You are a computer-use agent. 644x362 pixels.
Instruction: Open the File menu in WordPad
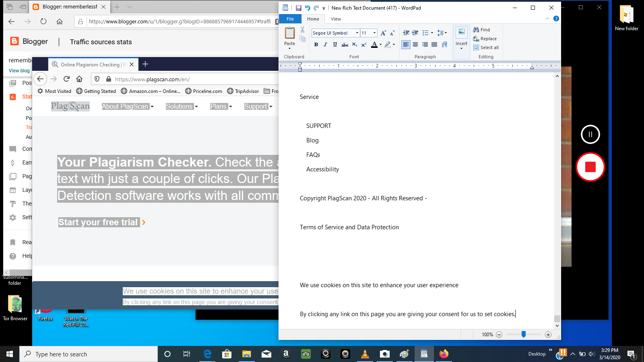point(290,19)
